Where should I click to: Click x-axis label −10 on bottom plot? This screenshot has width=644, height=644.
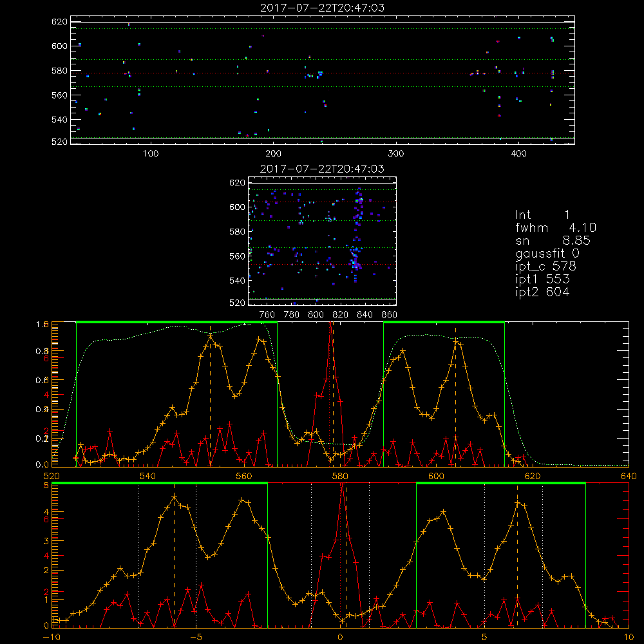(x=52, y=638)
